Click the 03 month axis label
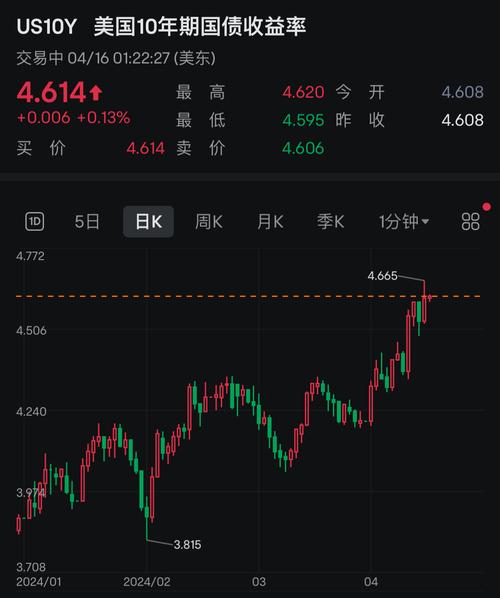500x598 pixels. click(259, 582)
